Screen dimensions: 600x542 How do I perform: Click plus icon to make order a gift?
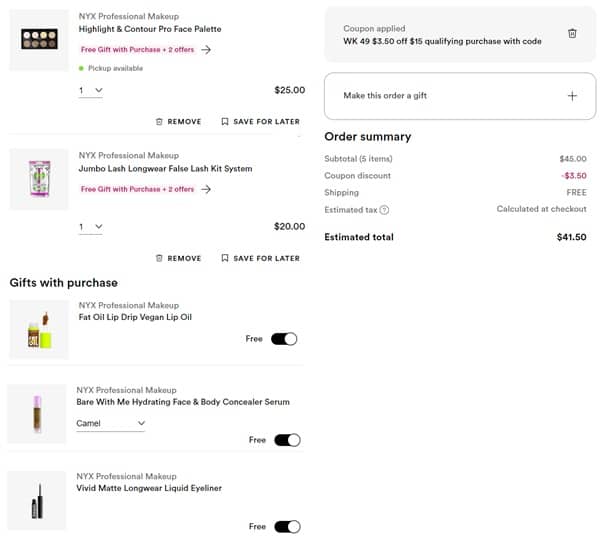pos(572,96)
